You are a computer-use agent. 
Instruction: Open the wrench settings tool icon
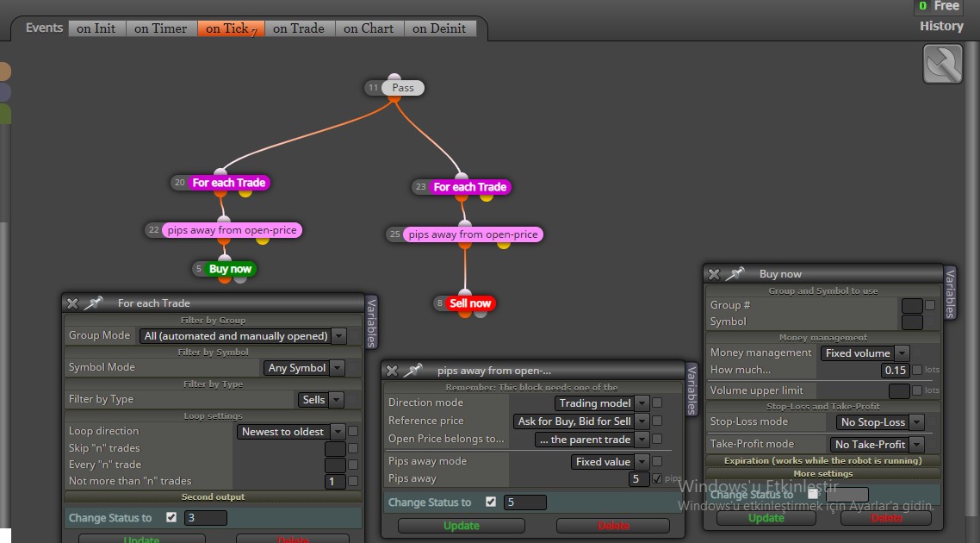pos(942,64)
